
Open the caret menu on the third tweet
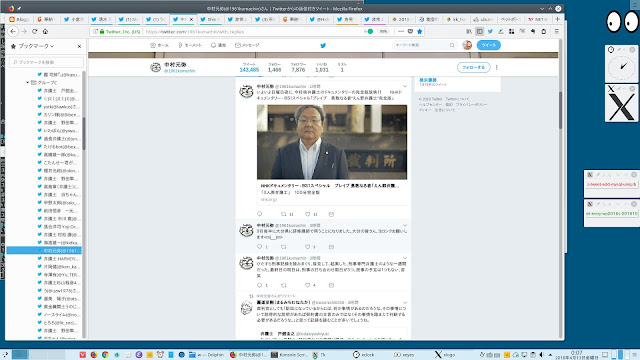[404, 258]
